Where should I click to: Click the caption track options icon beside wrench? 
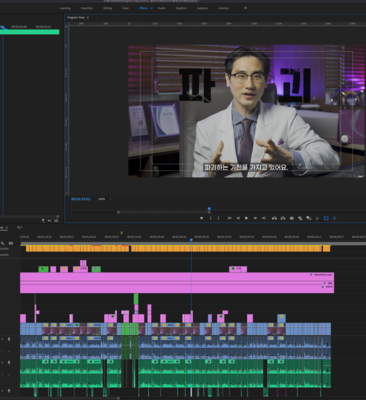tap(11, 243)
